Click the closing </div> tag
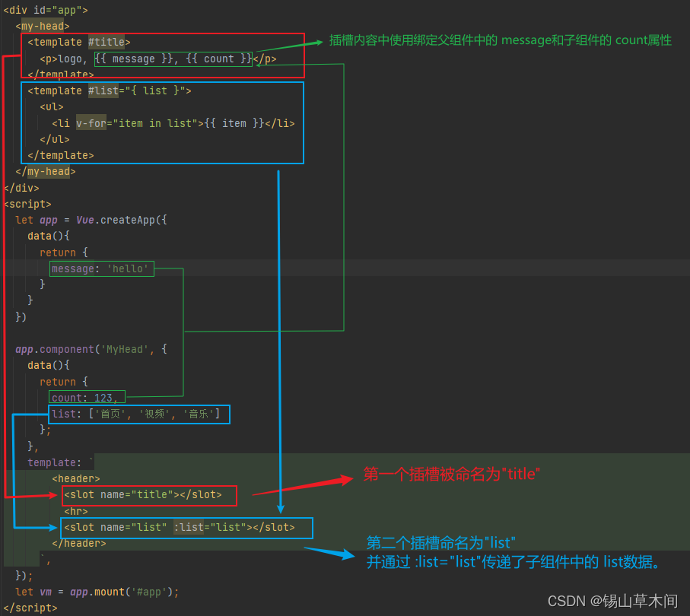The image size is (690, 616). [x=21, y=188]
